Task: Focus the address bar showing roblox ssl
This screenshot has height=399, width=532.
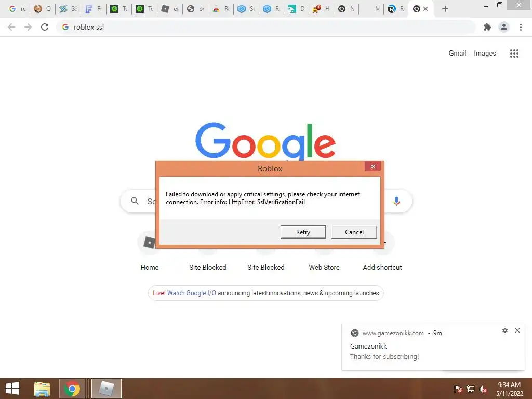Action: coord(265,27)
